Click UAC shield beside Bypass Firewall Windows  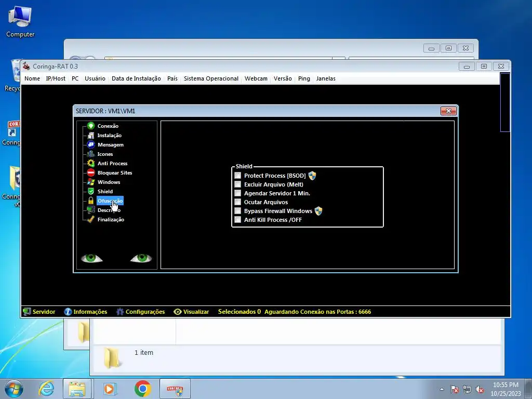pos(318,211)
